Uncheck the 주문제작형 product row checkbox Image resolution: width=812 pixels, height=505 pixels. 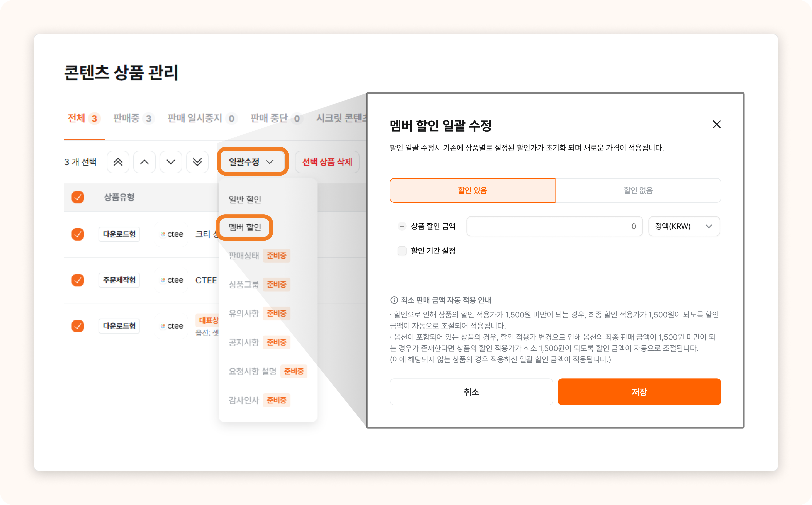click(77, 280)
